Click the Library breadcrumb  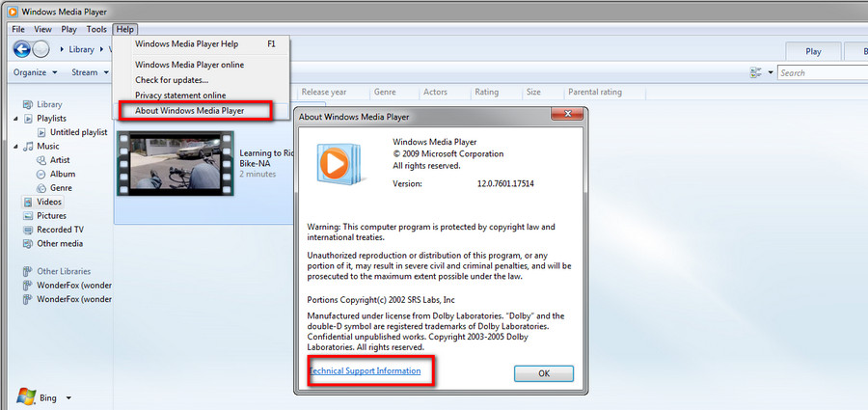(x=81, y=50)
